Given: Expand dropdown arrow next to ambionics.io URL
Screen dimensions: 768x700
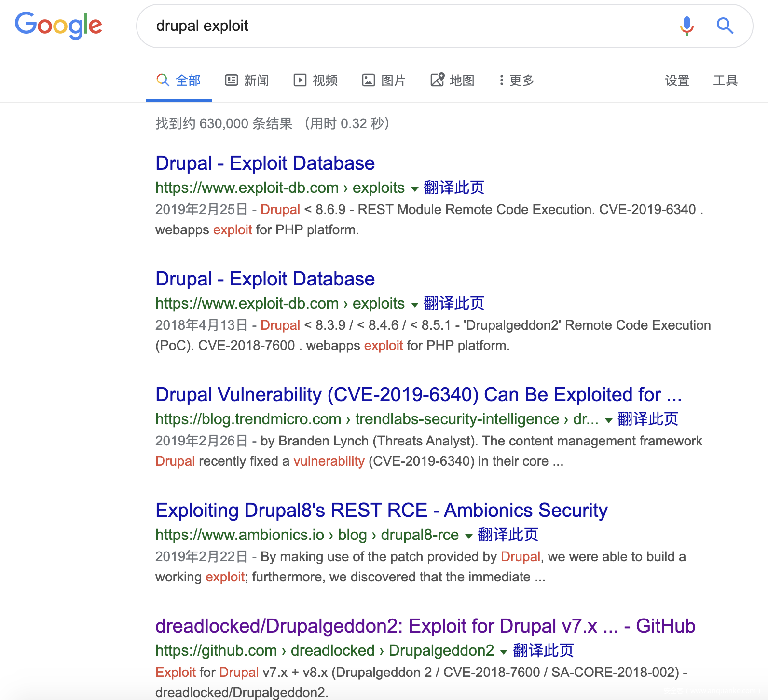Looking at the screenshot, I should pos(468,536).
